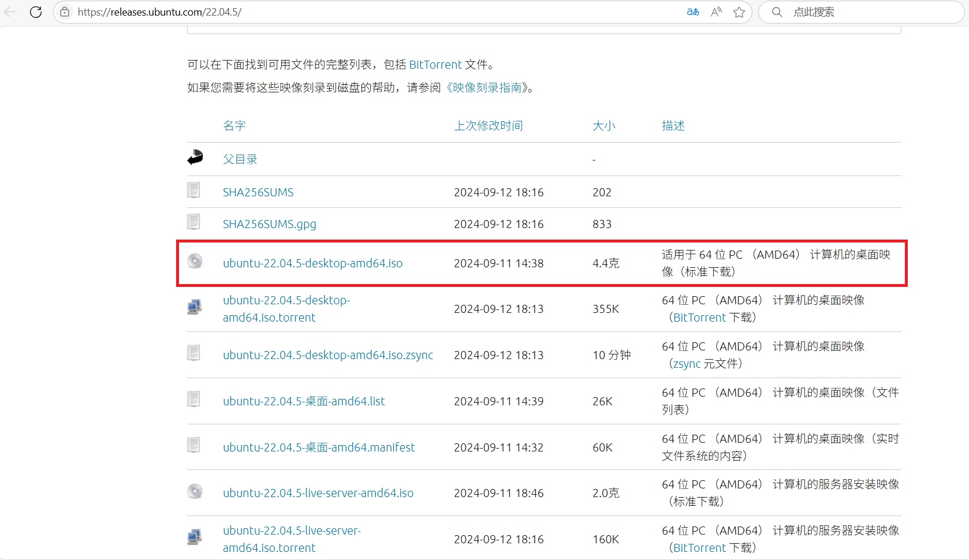The height and width of the screenshot is (560, 969).
Task: Click the search magnifier icon
Action: tap(777, 12)
